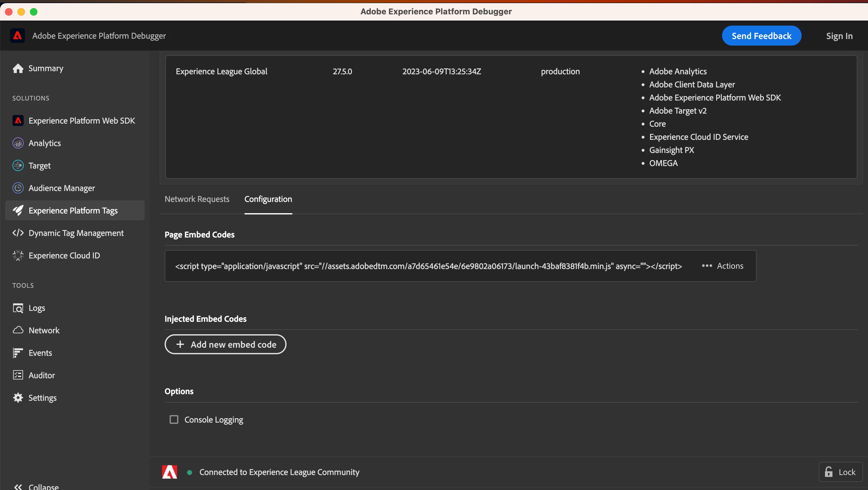Enable the Console Logging checkbox
Viewport: 868px width, 490px height.
tap(174, 420)
